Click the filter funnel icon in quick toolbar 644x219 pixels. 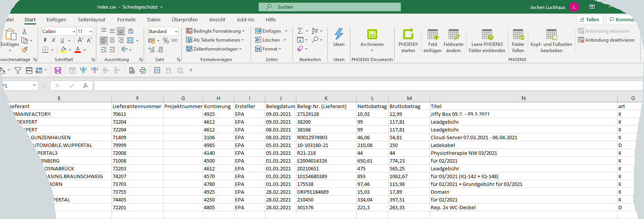[17, 70]
